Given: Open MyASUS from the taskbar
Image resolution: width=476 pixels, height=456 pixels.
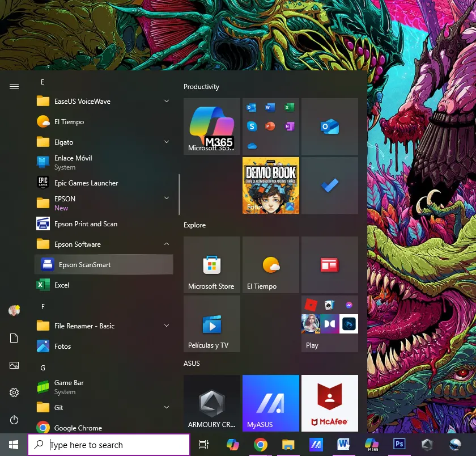Looking at the screenshot, I should click(316, 445).
